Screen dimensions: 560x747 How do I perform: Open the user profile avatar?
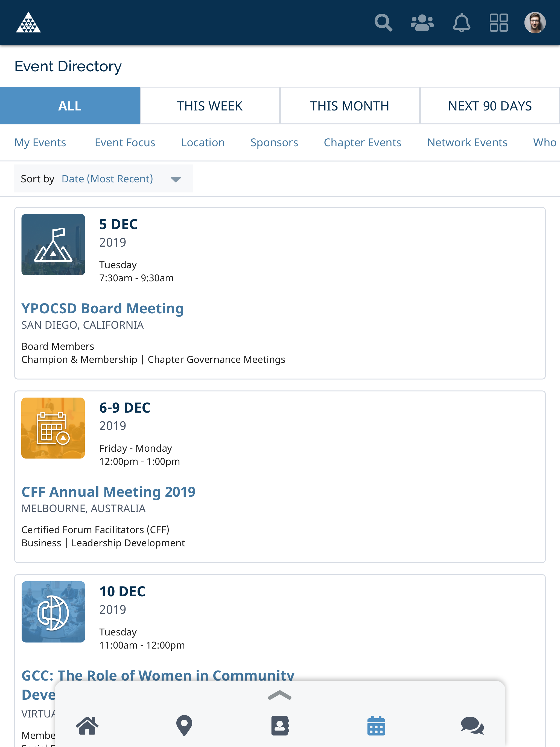[x=535, y=23]
